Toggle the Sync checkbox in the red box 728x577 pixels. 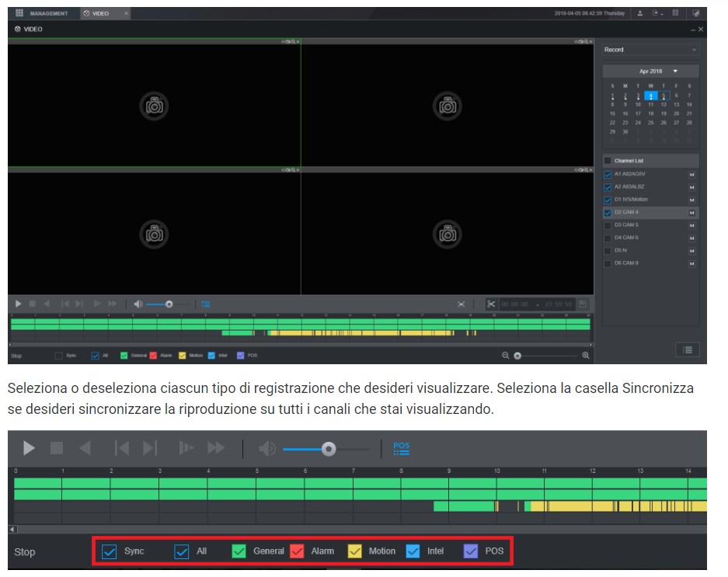(109, 551)
